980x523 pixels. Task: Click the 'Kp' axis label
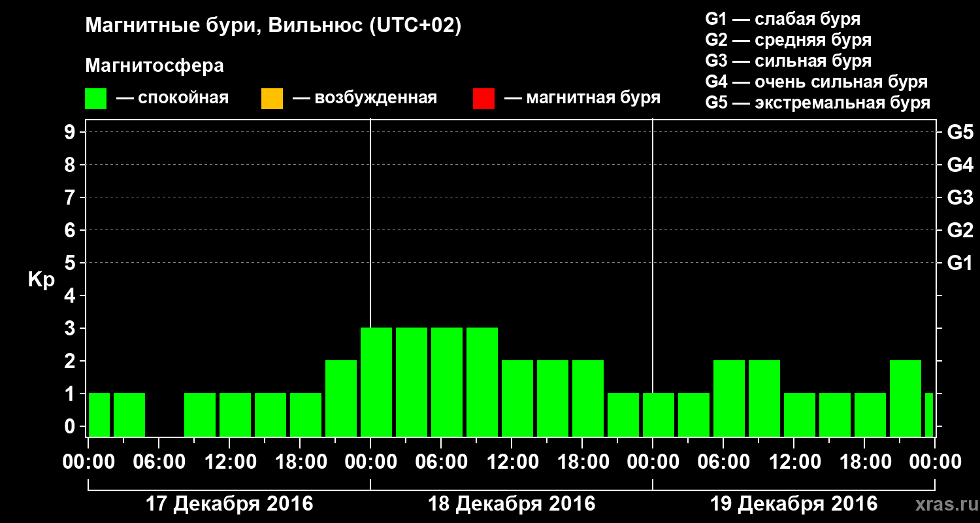pos(41,280)
